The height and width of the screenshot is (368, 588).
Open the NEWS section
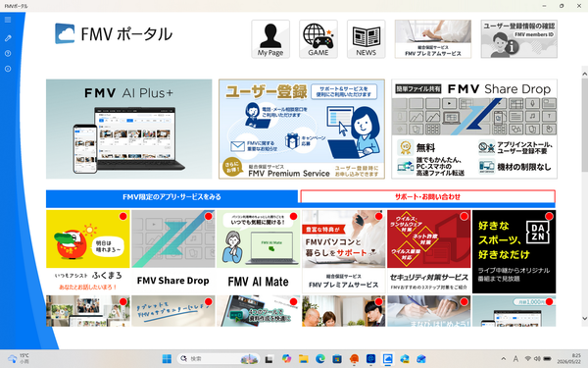coord(366,39)
